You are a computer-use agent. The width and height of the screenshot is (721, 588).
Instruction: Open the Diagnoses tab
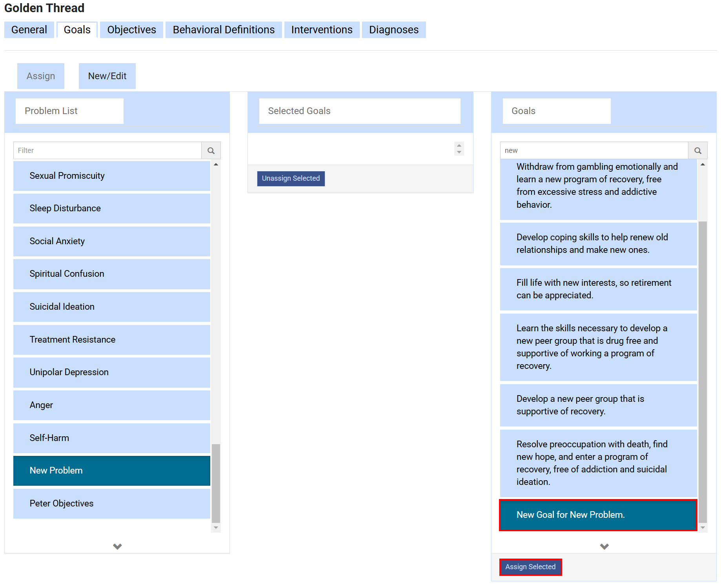pos(393,30)
